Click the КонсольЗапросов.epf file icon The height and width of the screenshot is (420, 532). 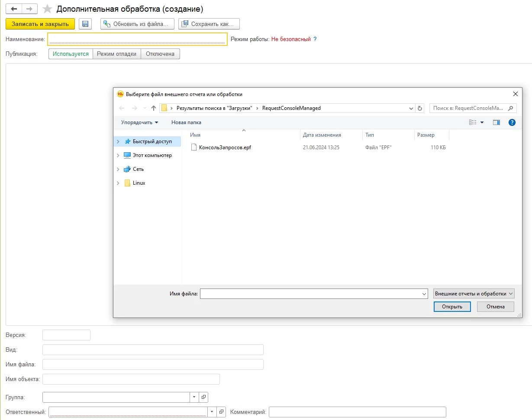point(194,147)
